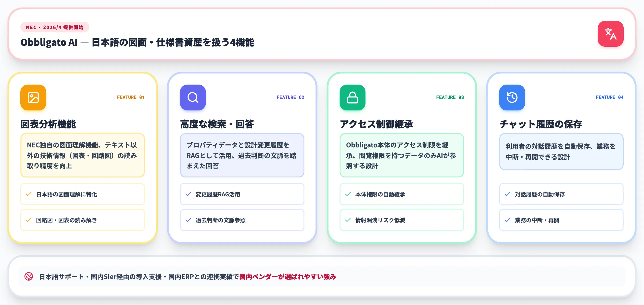Click the orange image icon for Feature 01
Image resolution: width=644 pixels, height=305 pixels.
(x=33, y=98)
